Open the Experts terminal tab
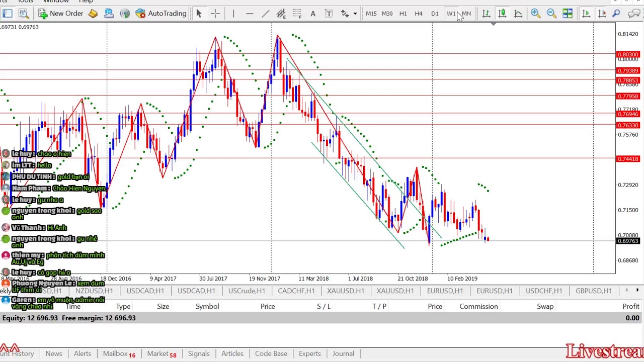 pos(310,353)
